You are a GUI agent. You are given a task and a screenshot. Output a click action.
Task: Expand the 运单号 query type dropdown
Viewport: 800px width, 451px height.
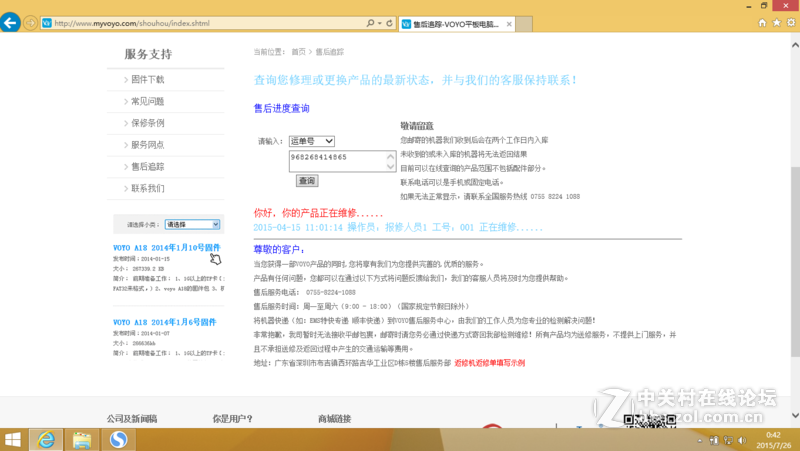(x=312, y=141)
